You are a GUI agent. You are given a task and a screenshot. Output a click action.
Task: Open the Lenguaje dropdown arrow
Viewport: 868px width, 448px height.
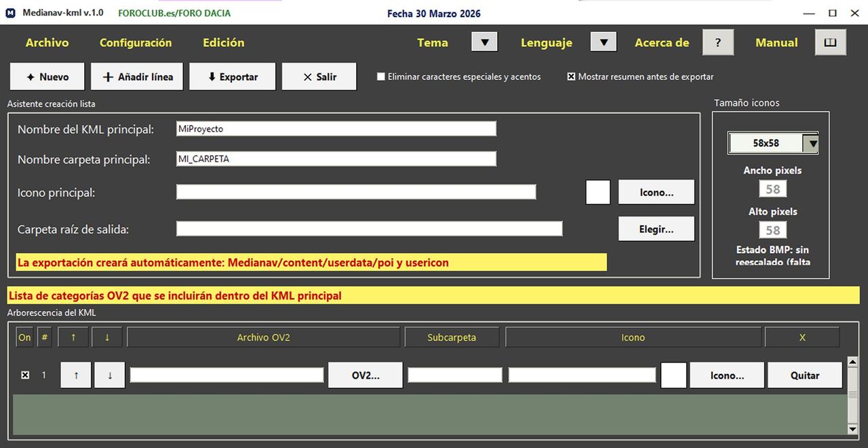604,42
